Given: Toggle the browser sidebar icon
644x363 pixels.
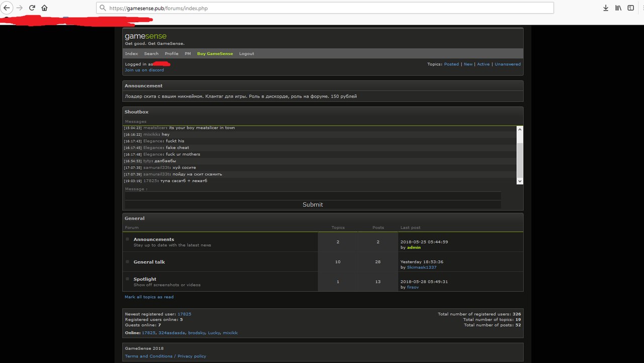Looking at the screenshot, I should [x=631, y=8].
